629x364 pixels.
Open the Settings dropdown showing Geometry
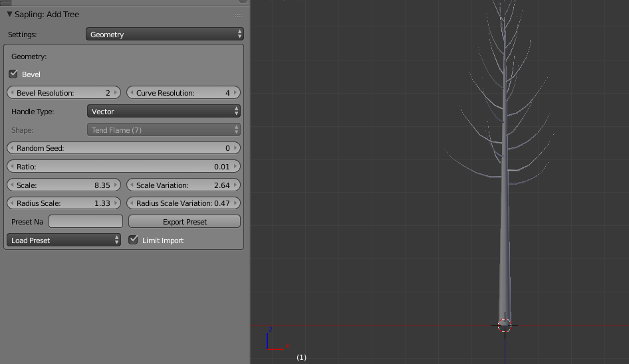164,35
